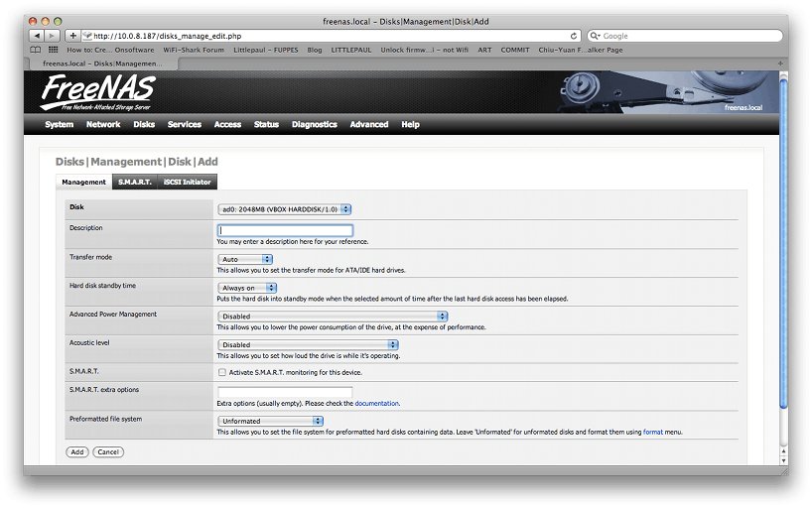Add bookmark with the plus button
812x508 pixels.
click(72, 36)
